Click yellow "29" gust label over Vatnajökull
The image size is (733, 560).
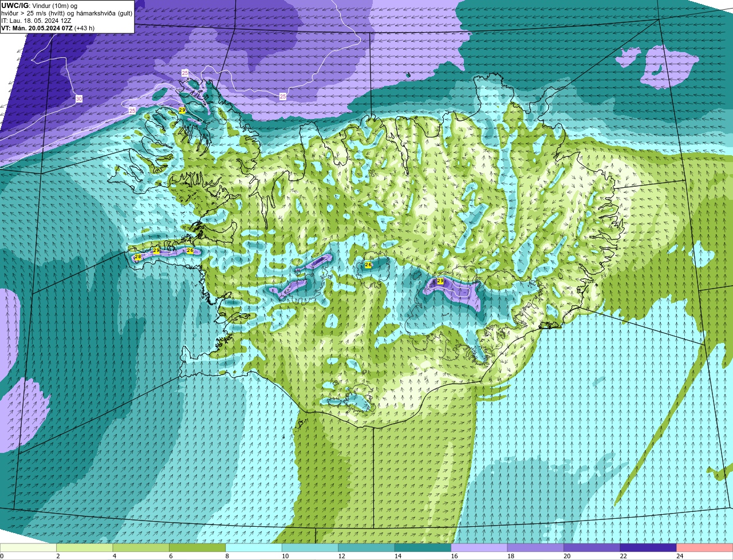[440, 281]
